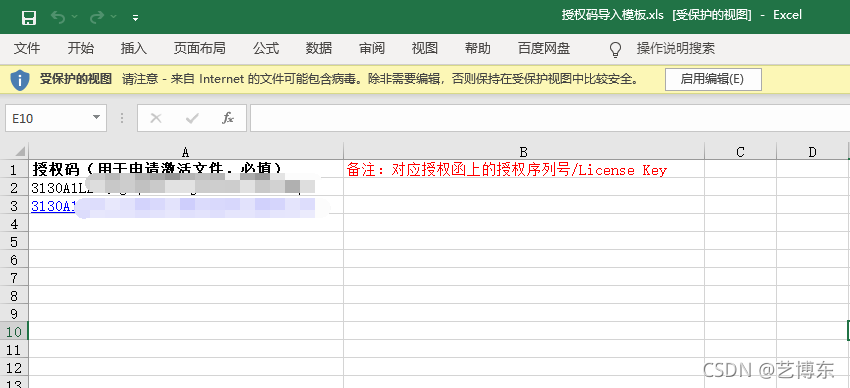Select row 10 header
850x388 pixels.
(14, 331)
